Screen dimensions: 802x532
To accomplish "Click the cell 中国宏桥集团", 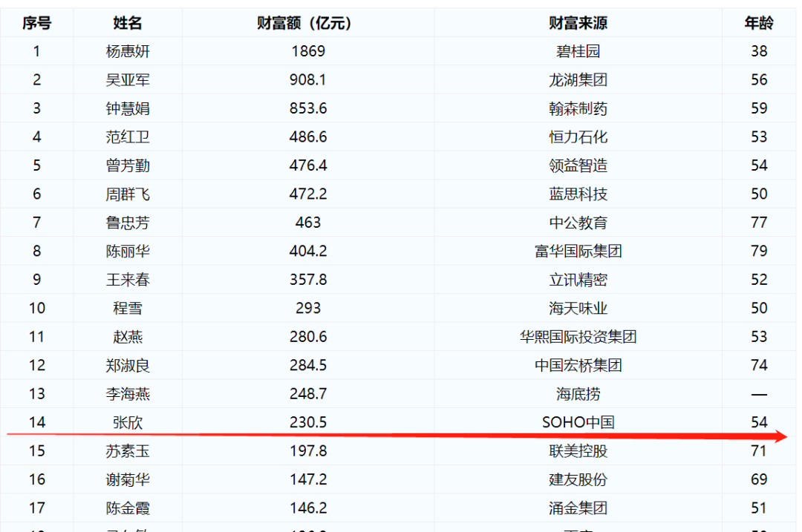I will 578,365.
